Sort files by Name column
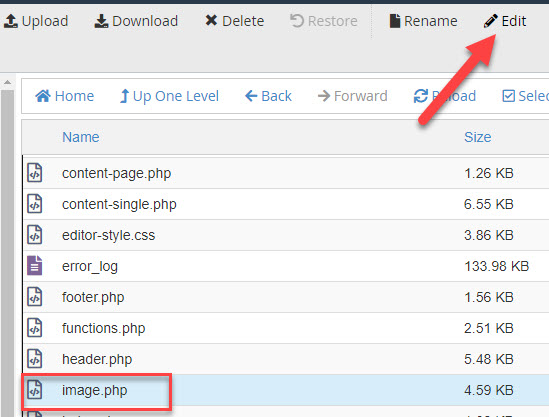 point(81,137)
